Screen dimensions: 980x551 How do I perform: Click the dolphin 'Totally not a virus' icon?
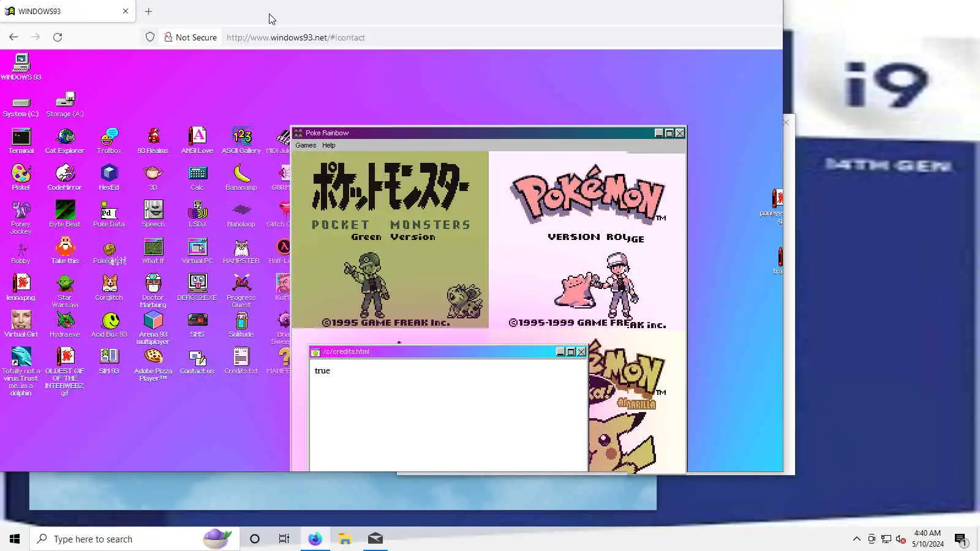21,372
